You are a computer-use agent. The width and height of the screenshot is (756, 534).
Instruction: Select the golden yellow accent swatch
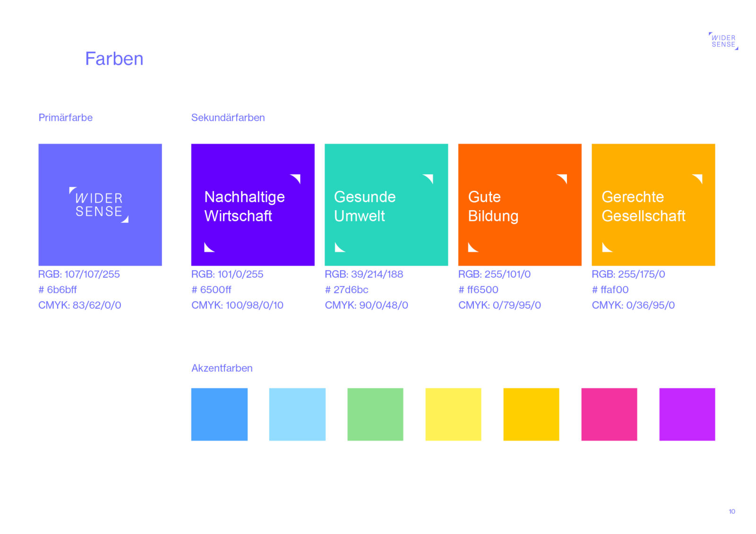click(531, 414)
